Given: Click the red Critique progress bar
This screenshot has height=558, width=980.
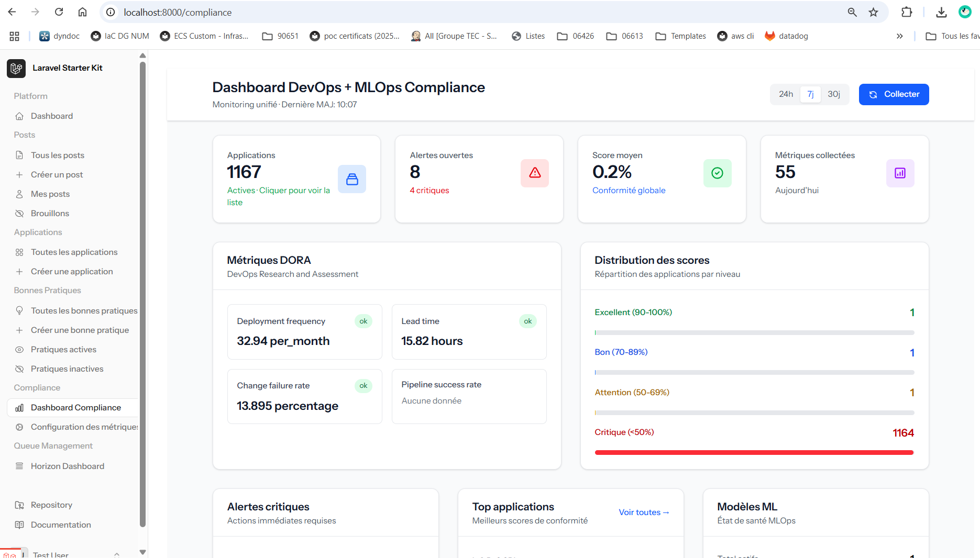Looking at the screenshot, I should (754, 452).
